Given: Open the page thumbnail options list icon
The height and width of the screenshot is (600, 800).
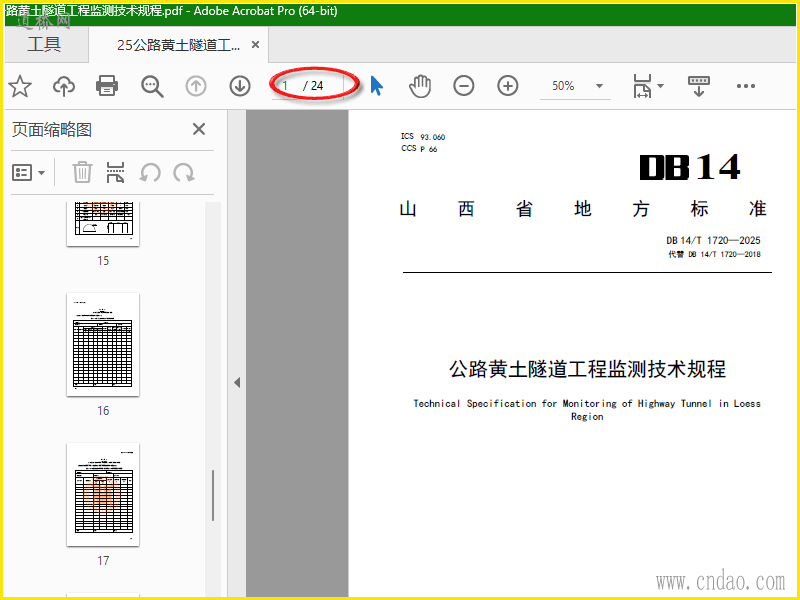Looking at the screenshot, I should coord(22,173).
